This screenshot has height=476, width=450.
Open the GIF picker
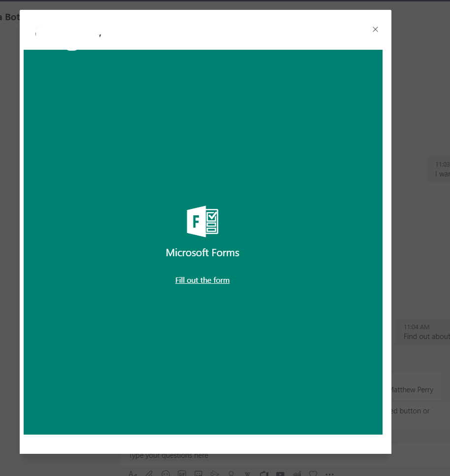point(182,473)
